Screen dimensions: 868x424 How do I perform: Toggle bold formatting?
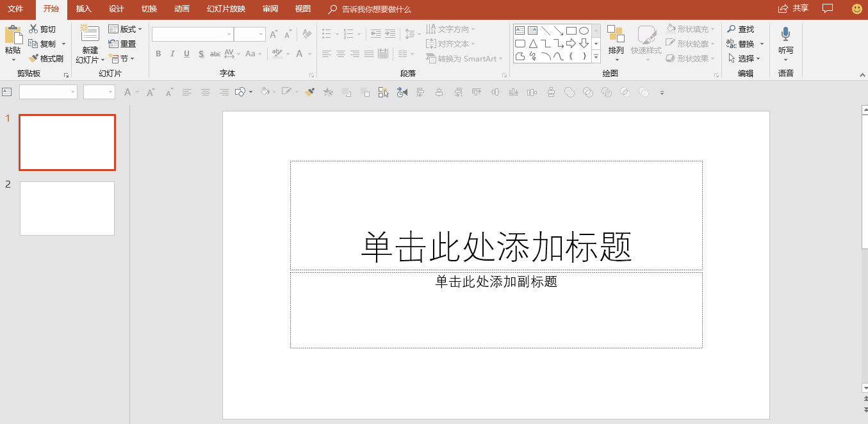point(158,54)
